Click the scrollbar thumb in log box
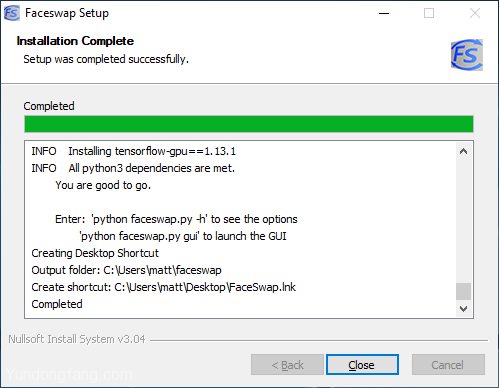Viewport: 499px width, 388px height. pos(463,291)
